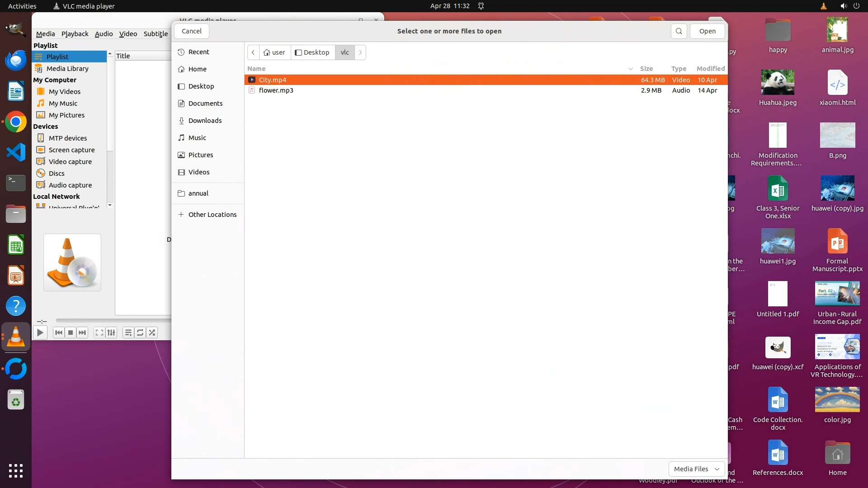This screenshot has width=868, height=488.
Task: Click the Cancel button
Action: pos(192,31)
